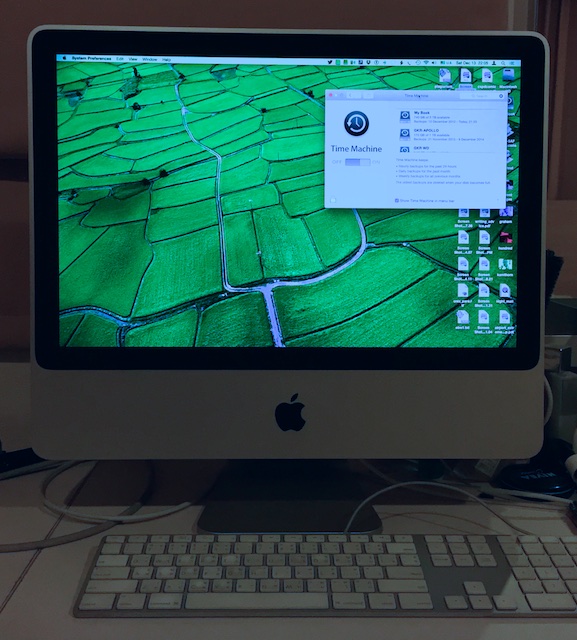Select the Screen Shot...1.31 desktop file

(x=484, y=295)
